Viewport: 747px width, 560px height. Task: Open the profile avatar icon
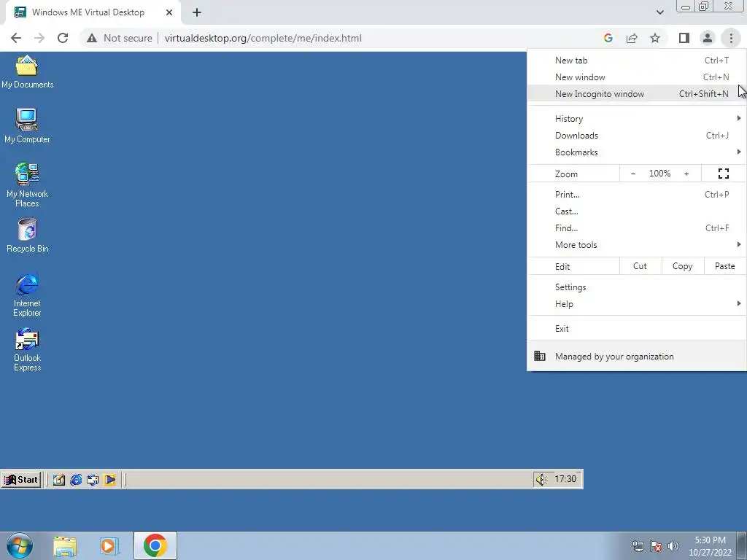(x=708, y=38)
